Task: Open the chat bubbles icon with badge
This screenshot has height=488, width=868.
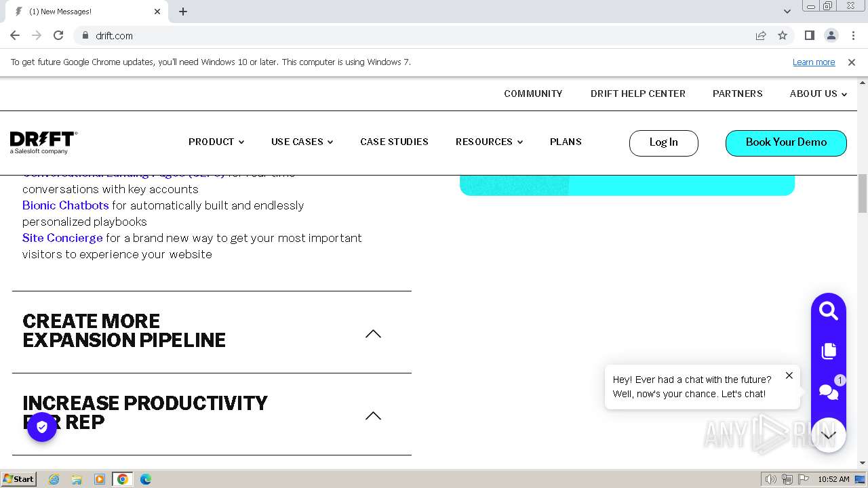Action: click(x=829, y=390)
